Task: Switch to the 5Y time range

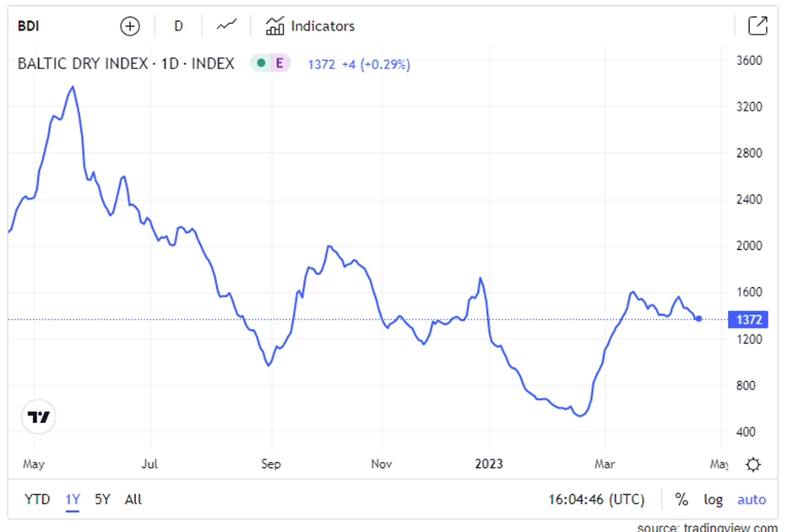Action: (x=102, y=499)
